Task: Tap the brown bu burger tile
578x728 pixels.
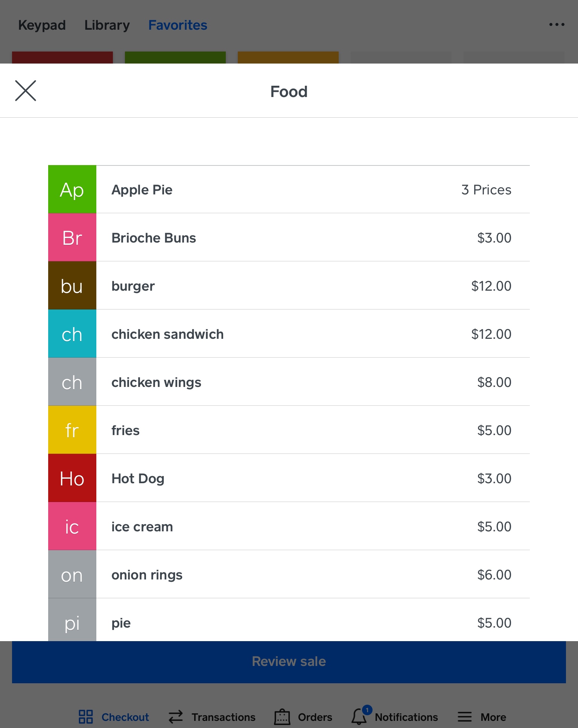Action: pyautogui.click(x=72, y=286)
